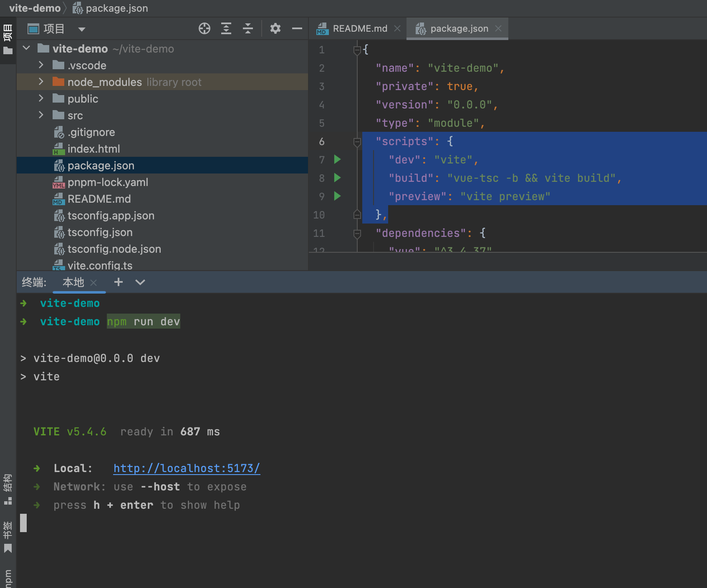Open project panel settings gear
This screenshot has height=588, width=707.
point(275,28)
